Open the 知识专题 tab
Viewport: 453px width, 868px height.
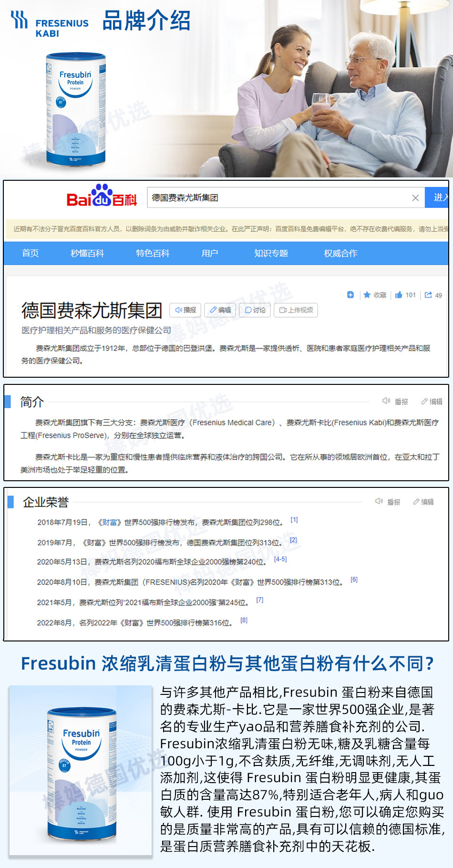(x=271, y=253)
